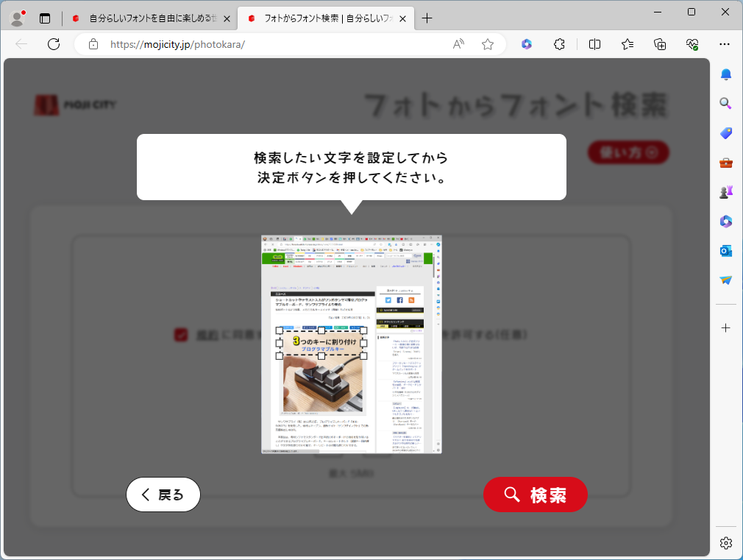This screenshot has height=560, width=743.
Task: Open Copilot from the browser toolbar
Action: 525,44
